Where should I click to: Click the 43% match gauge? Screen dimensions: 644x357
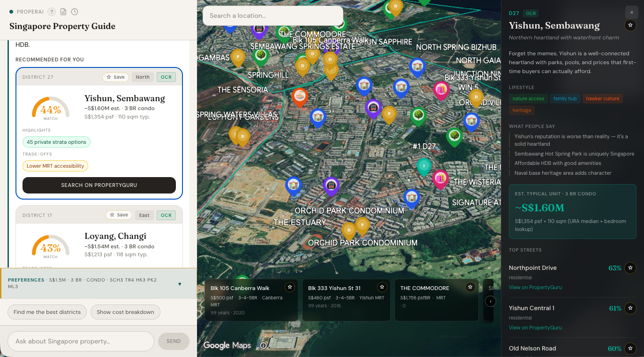pyautogui.click(x=51, y=246)
